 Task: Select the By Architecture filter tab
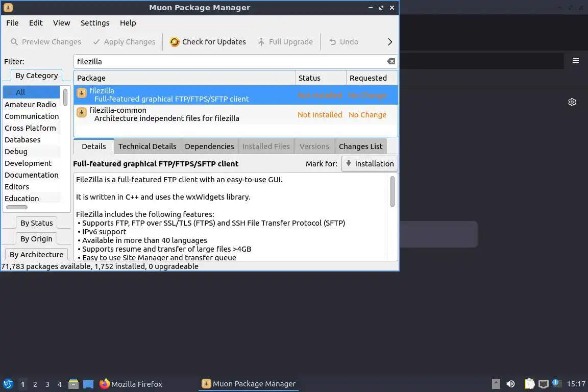pos(36,254)
